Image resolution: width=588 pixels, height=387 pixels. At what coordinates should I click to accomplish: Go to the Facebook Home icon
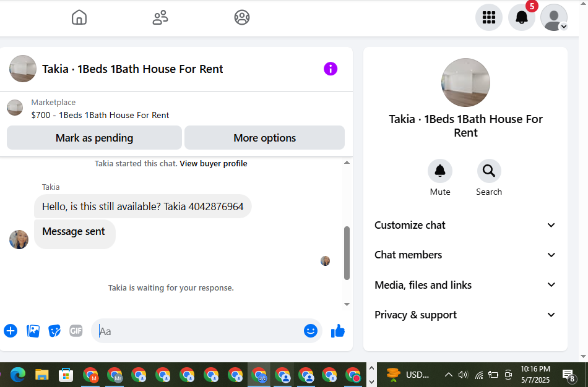point(79,17)
